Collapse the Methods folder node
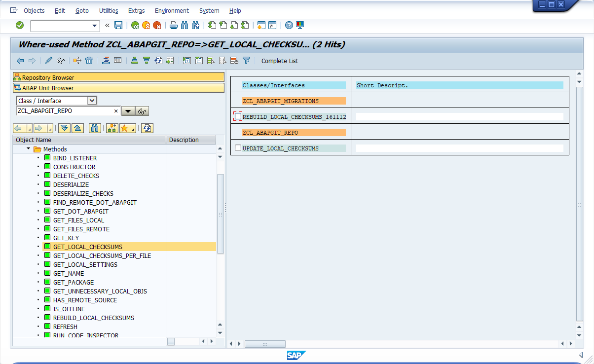The image size is (594, 364). pos(29,149)
